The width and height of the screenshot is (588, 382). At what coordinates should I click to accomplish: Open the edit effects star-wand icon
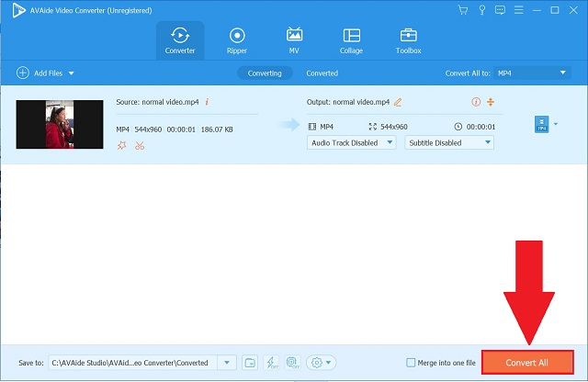coord(121,145)
